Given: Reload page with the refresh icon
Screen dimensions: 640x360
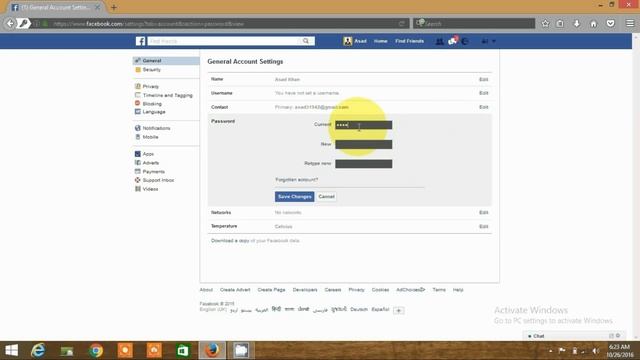Looking at the screenshot, I should pos(402,24).
